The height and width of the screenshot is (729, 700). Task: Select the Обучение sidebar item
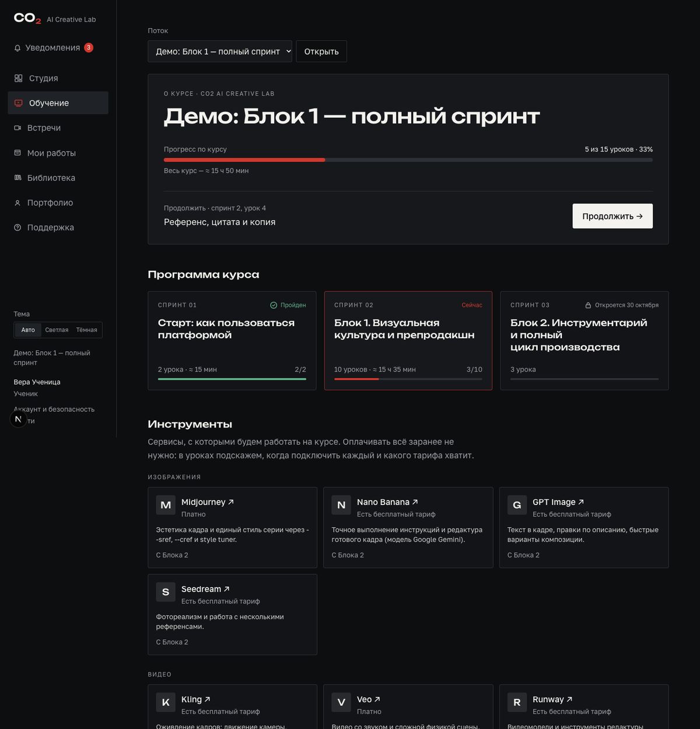(58, 103)
